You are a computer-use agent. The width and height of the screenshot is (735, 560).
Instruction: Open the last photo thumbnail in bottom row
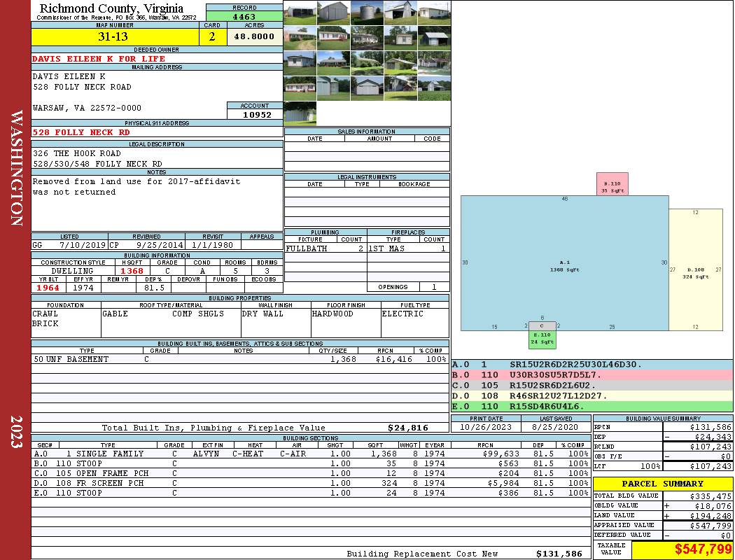pos(300,113)
